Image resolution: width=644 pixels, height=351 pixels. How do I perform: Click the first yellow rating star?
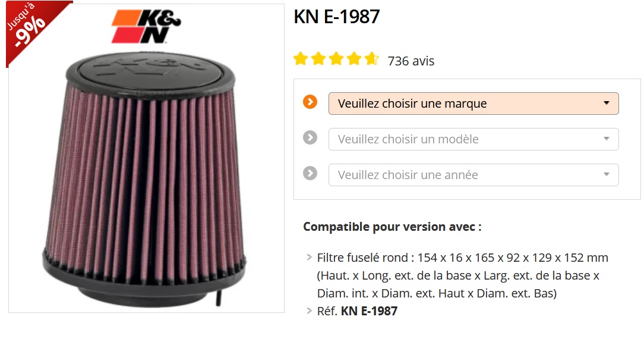point(301,59)
